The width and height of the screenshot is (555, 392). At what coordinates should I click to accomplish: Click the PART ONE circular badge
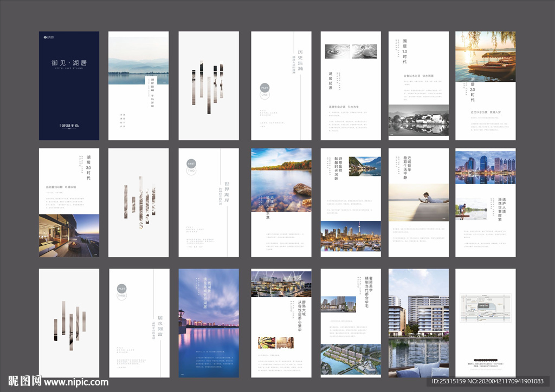pyautogui.click(x=264, y=90)
